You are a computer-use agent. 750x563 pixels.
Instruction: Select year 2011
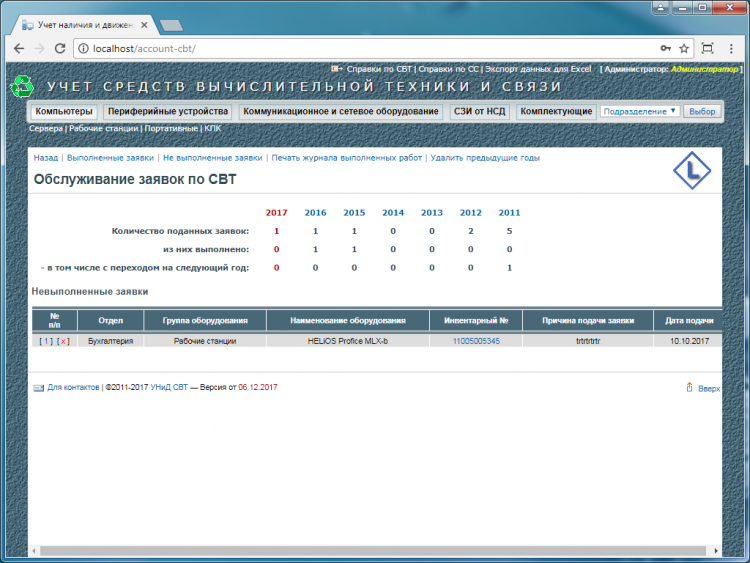click(509, 213)
